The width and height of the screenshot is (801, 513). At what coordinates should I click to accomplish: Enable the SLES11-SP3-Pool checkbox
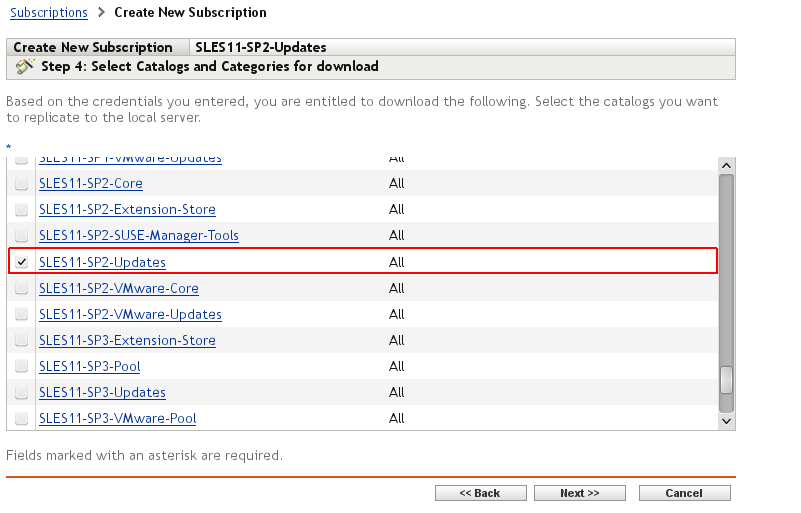click(x=22, y=366)
